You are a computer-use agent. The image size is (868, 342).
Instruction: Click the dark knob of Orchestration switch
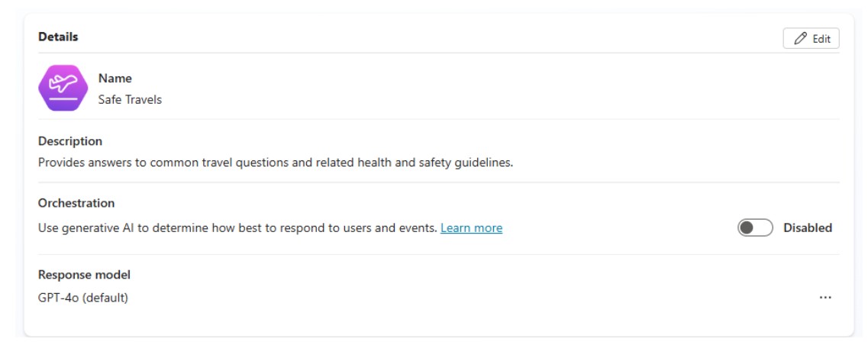coord(748,227)
